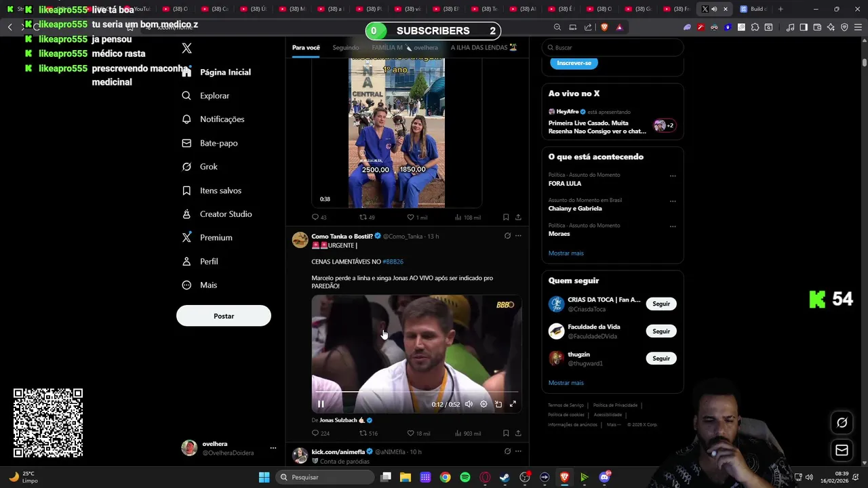Reply to the post with 43 replies

[319, 218]
